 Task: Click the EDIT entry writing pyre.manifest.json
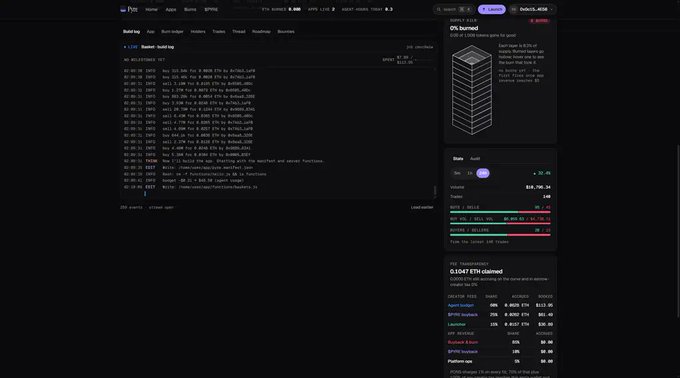188,167
